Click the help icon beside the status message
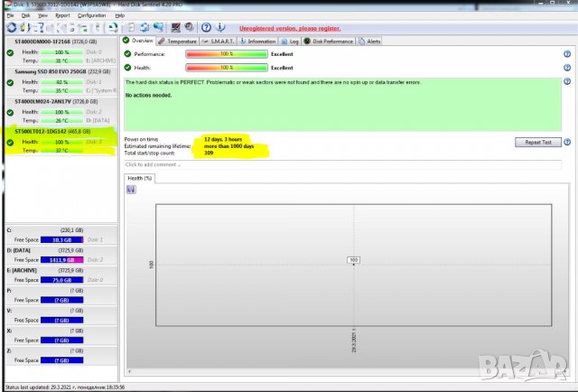This screenshot has width=578, height=392. click(566, 84)
